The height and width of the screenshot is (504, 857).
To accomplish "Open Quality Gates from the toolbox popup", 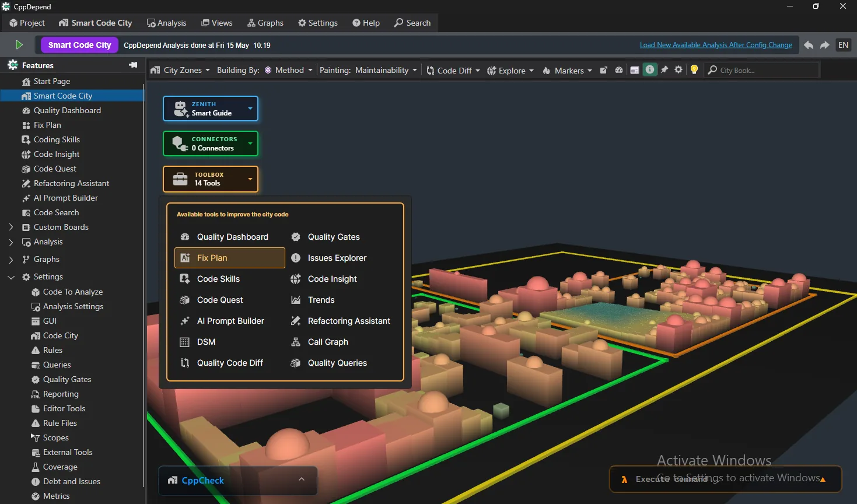I will (341, 237).
